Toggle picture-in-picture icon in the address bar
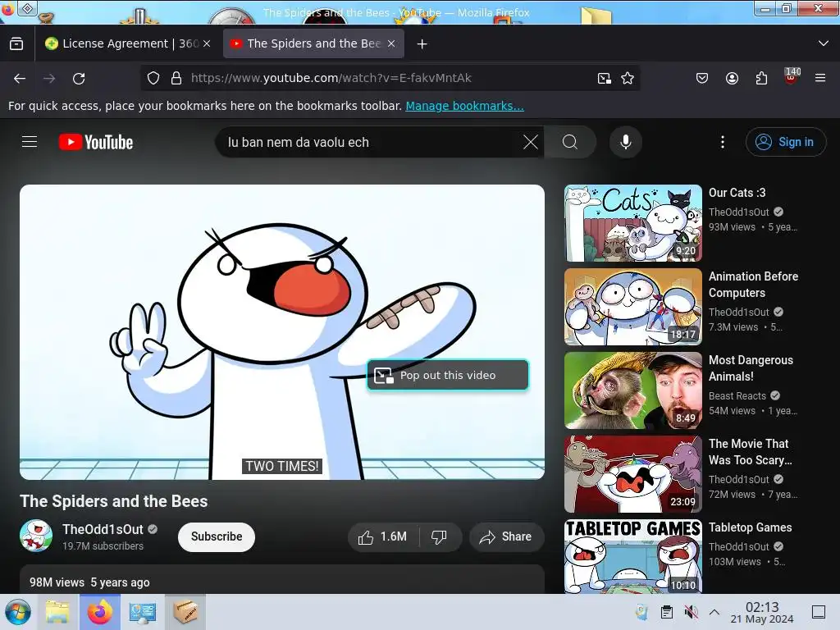 coord(604,78)
